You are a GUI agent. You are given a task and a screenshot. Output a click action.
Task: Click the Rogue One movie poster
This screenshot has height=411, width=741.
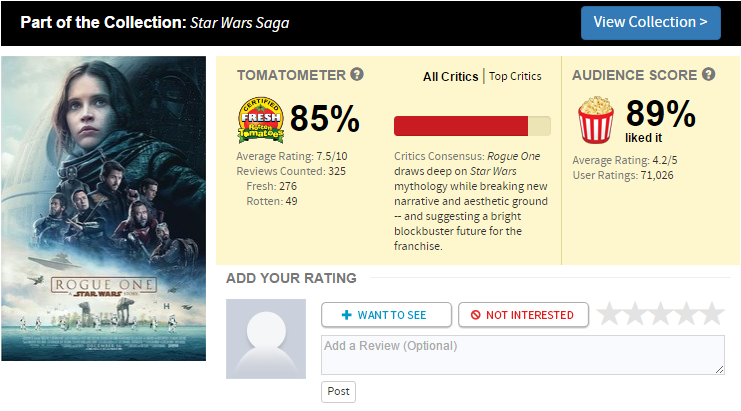[104, 208]
